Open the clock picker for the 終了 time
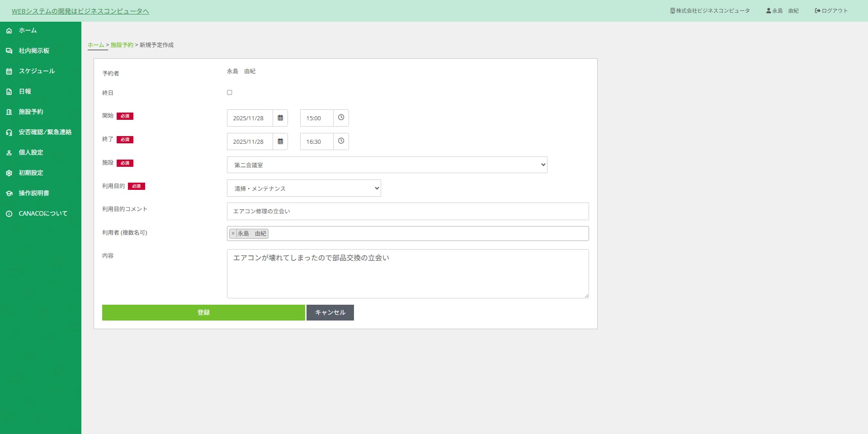The width and height of the screenshot is (868, 434). coord(341,141)
